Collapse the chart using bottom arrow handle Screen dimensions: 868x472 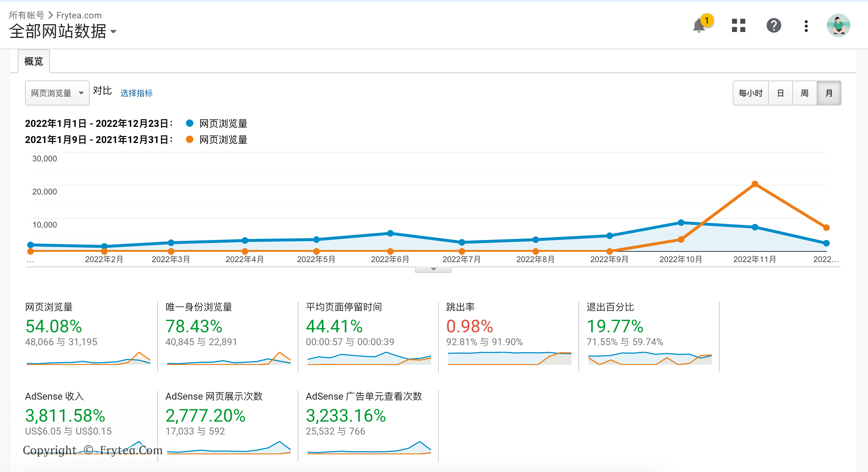pos(433,269)
